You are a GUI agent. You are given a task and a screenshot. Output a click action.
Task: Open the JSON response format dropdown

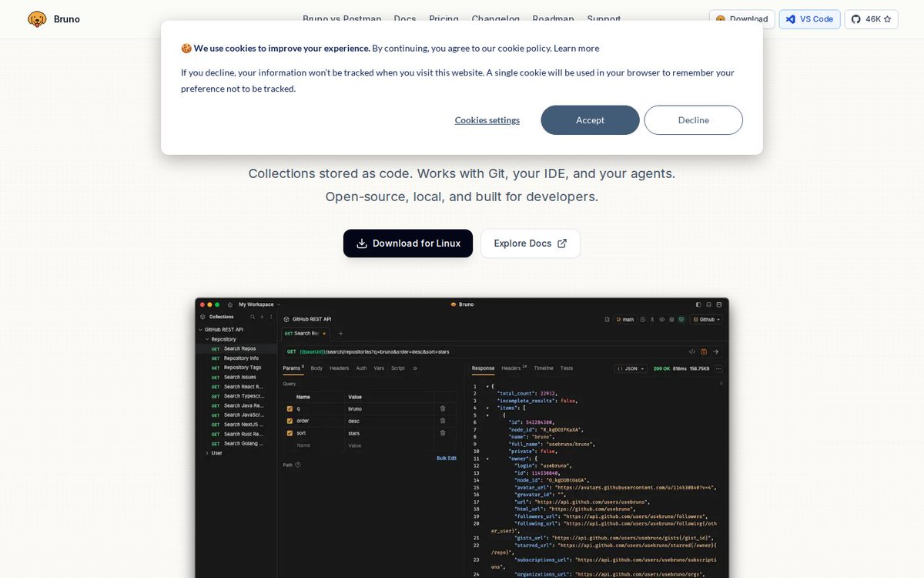click(x=631, y=368)
